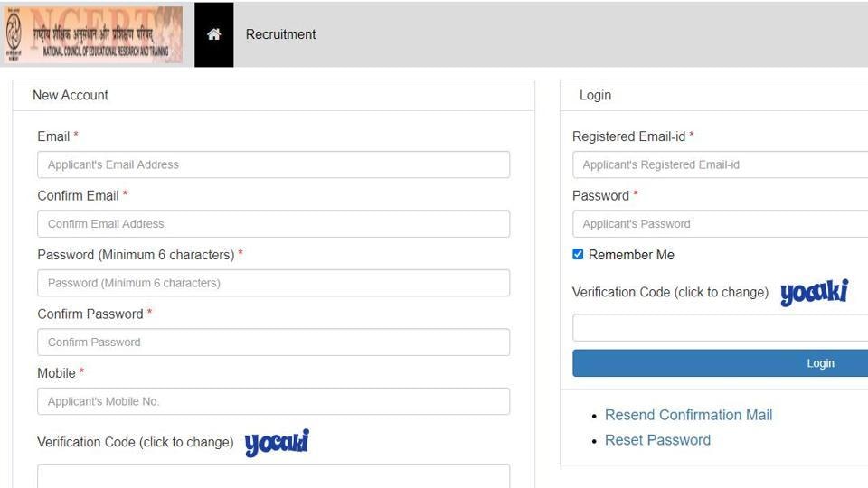This screenshot has height=488, width=868.
Task: Focus the Applicant's Mobile No. field
Action: coord(273,401)
